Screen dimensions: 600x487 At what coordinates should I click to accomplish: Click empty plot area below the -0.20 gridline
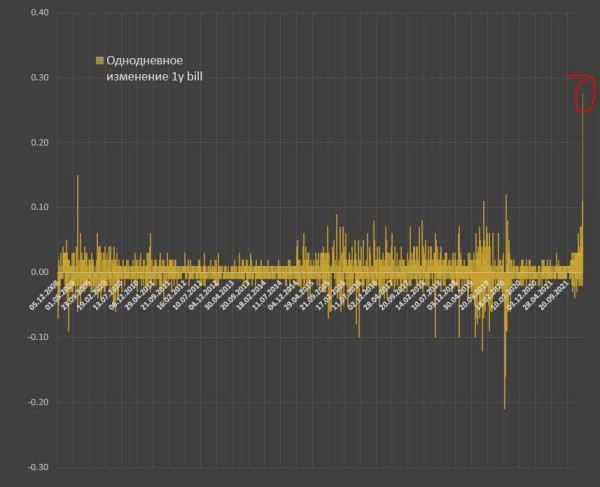click(300, 435)
